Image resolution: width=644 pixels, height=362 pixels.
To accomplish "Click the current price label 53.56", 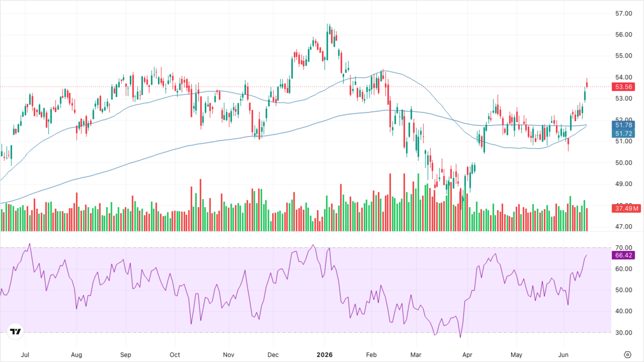I will pyautogui.click(x=623, y=87).
